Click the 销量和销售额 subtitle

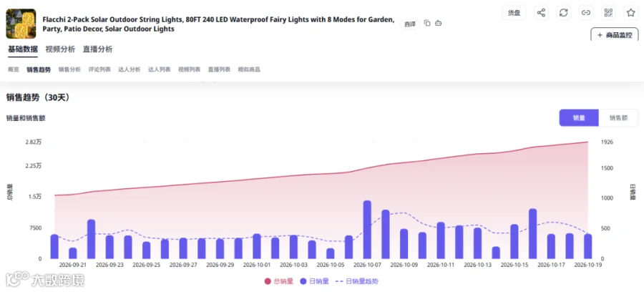click(26, 118)
